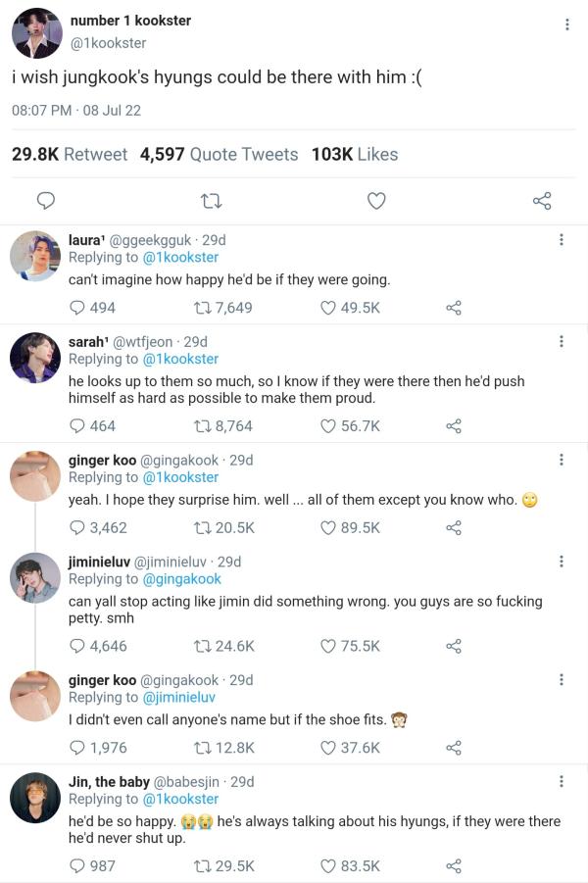588x883 pixels.
Task: Like laura's reply with 49.5K likes
Action: (x=330, y=308)
